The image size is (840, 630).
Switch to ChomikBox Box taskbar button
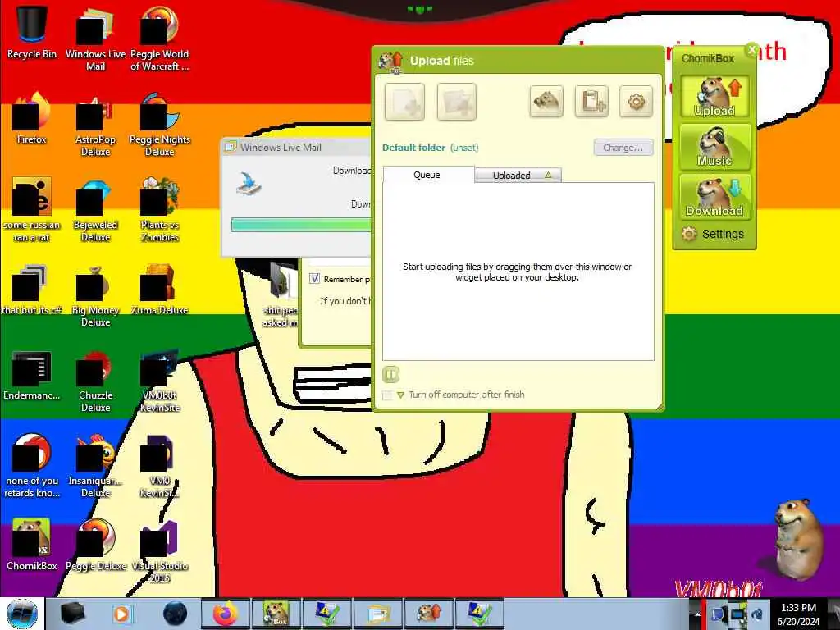(x=276, y=614)
